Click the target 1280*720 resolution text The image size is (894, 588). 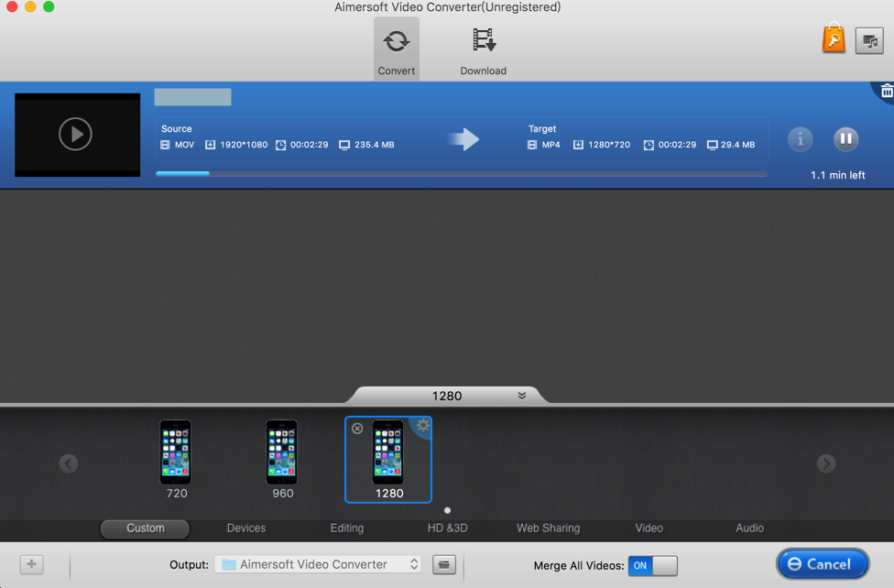609,145
